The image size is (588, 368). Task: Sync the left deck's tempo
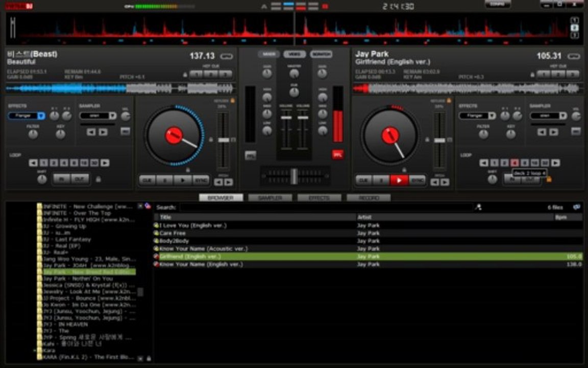[201, 180]
